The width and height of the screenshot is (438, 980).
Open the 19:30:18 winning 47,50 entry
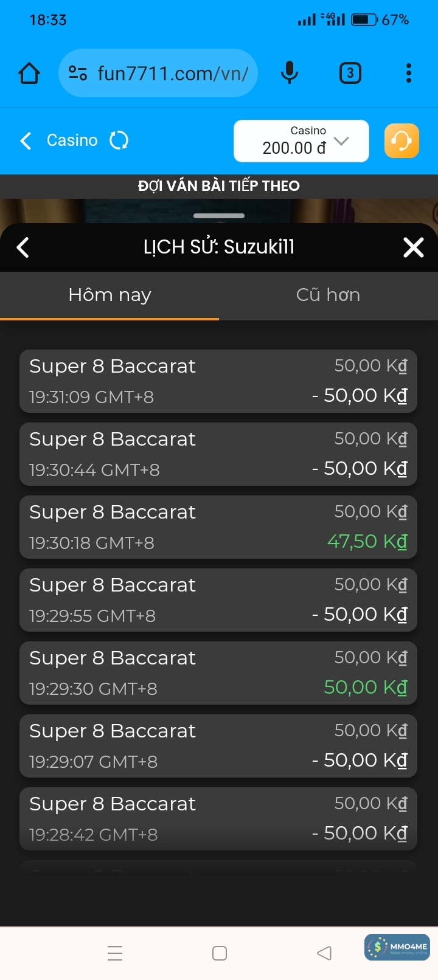coord(218,527)
